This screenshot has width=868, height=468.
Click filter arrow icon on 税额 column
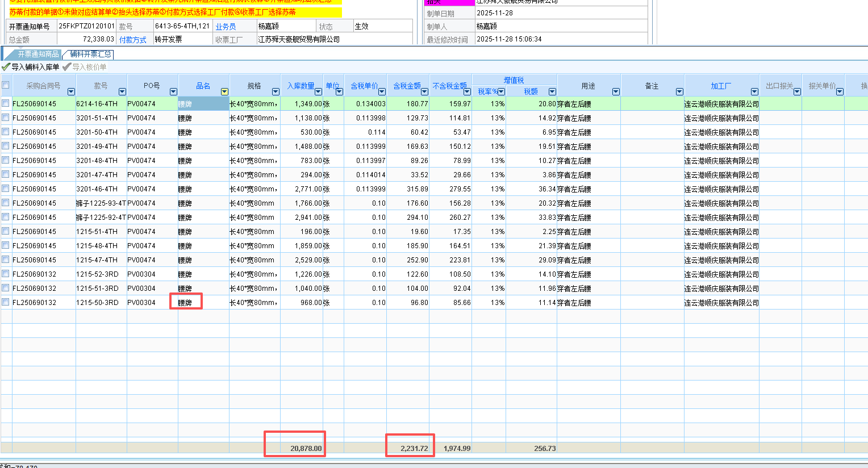(552, 92)
